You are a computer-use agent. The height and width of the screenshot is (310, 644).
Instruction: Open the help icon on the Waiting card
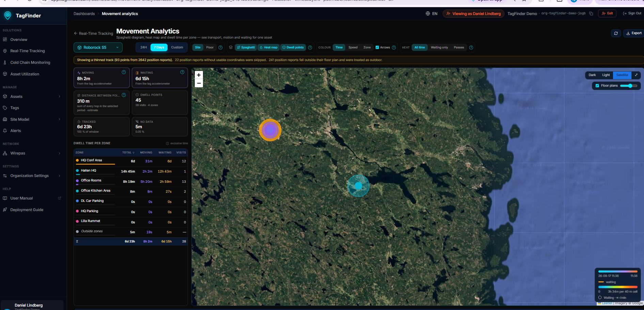pyautogui.click(x=182, y=72)
